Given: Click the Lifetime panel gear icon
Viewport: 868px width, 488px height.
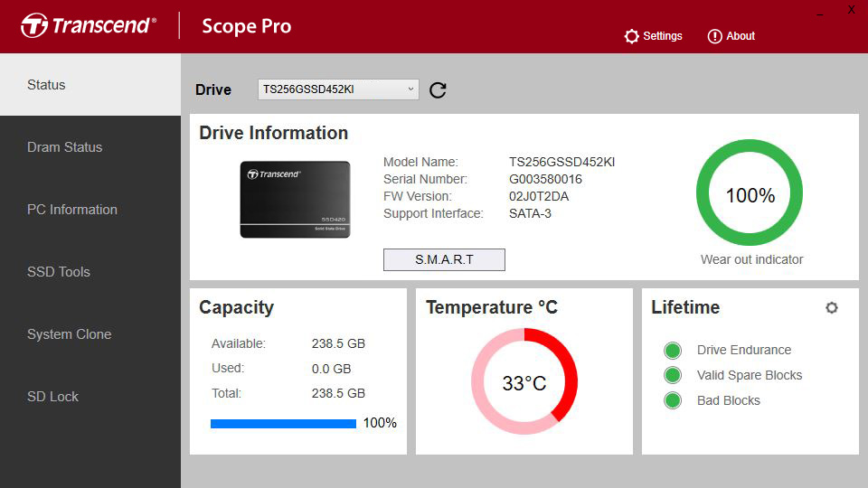Looking at the screenshot, I should 832,307.
